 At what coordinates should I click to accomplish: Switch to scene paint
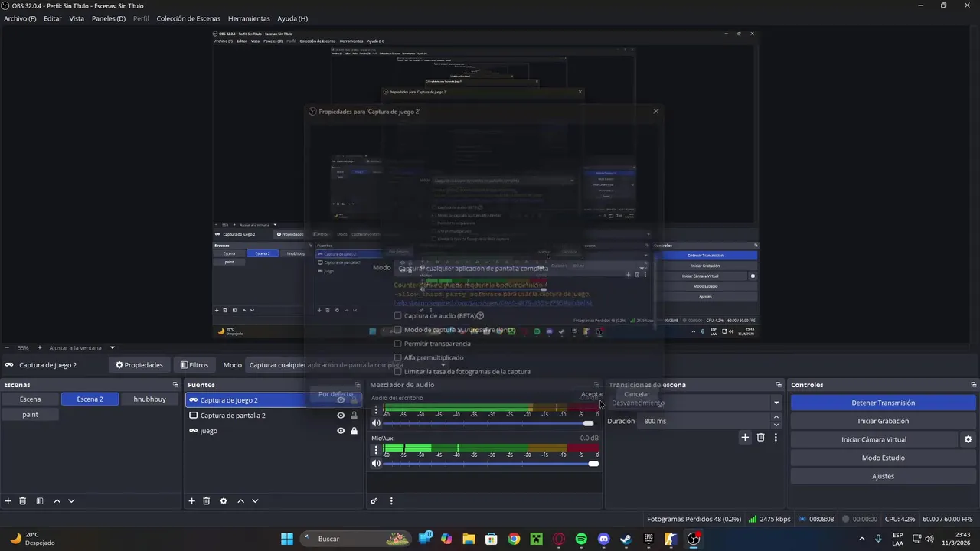point(30,415)
